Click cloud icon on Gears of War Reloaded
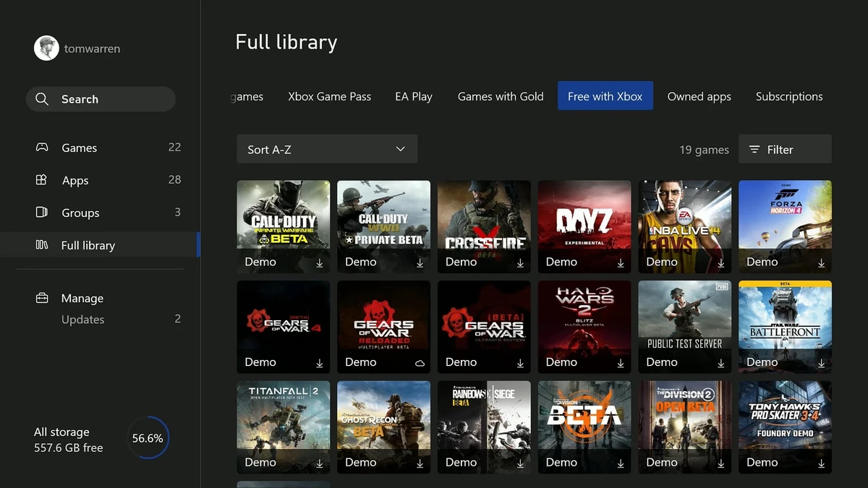The width and height of the screenshot is (868, 488). point(420,363)
